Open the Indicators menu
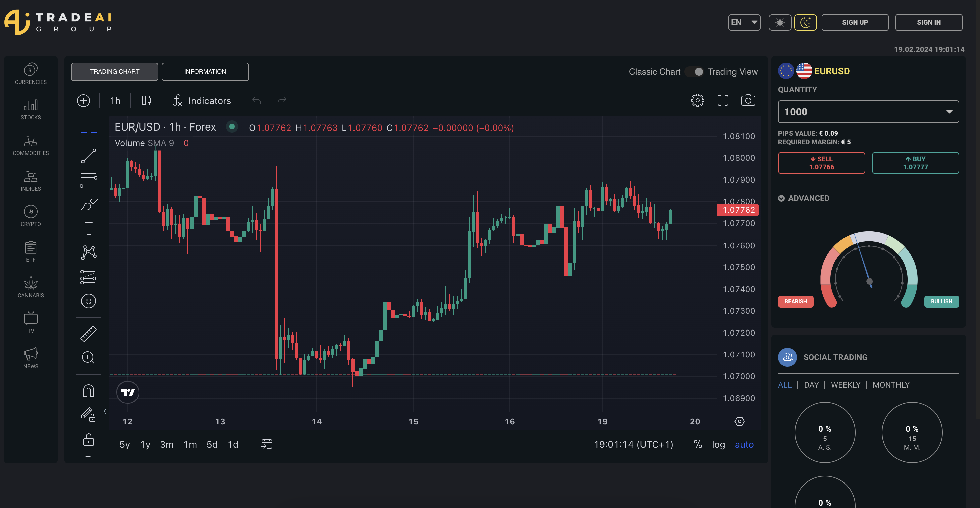This screenshot has height=508, width=980. pyautogui.click(x=202, y=100)
